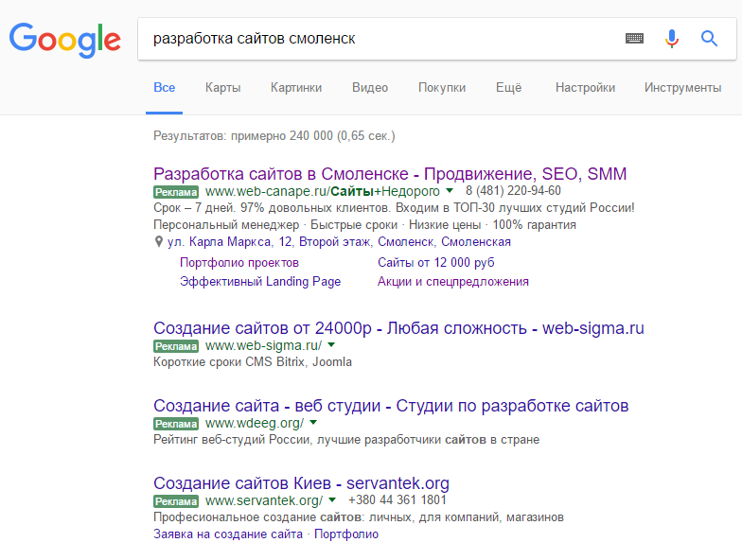Expand dropdown arrow next to servantek.org URL
Screen dimensions: 742x560
point(332,499)
